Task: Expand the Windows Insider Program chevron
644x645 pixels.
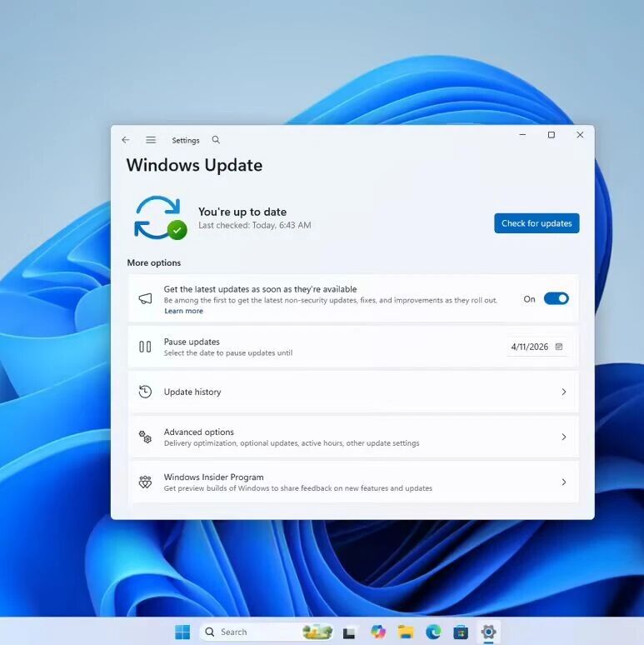Action: click(x=564, y=482)
